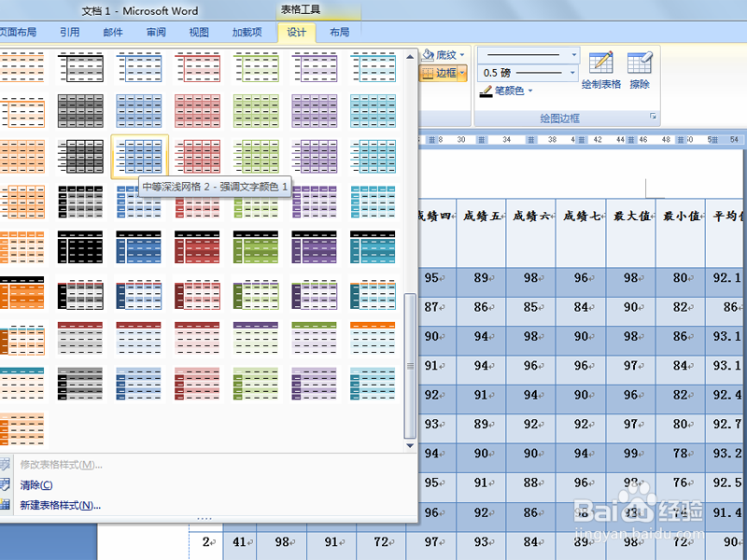
Task: Open the 引用 tab
Action: click(69, 33)
